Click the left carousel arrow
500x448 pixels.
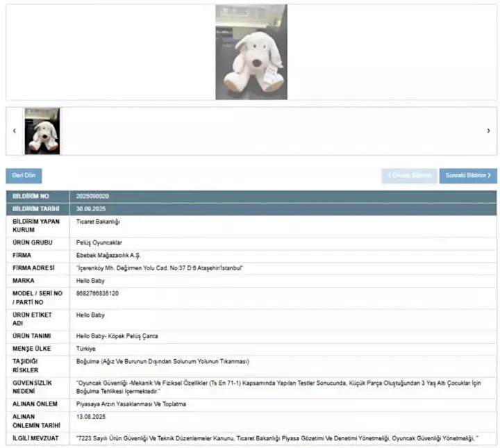tap(15, 131)
